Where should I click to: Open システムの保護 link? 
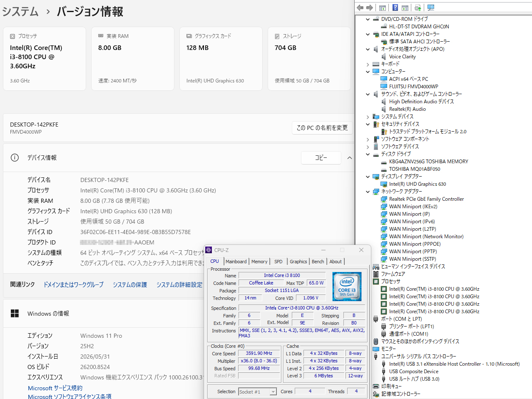130,284
